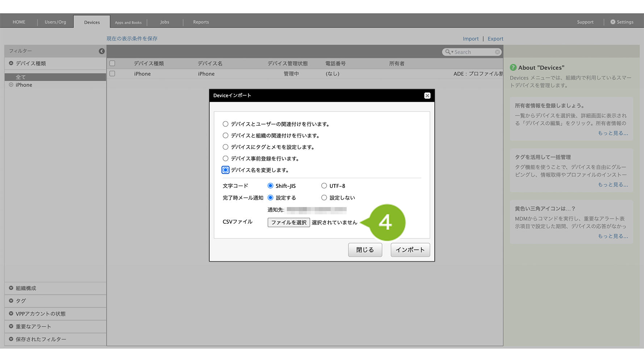Image resolution: width=644 pixels, height=362 pixels.
Task: Click the search magnifier icon
Action: click(448, 52)
